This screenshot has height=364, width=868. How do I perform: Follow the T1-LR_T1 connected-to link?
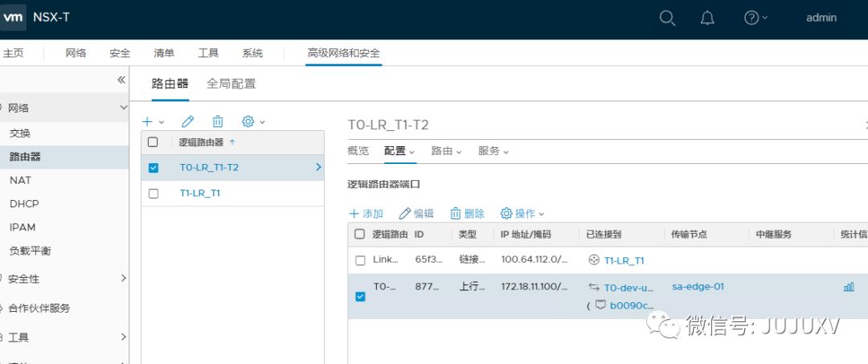coord(624,260)
